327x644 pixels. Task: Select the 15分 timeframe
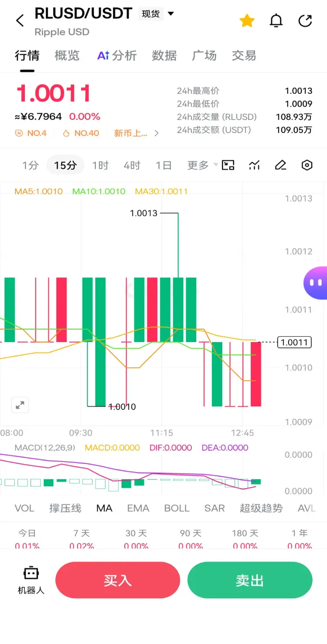[x=65, y=165]
